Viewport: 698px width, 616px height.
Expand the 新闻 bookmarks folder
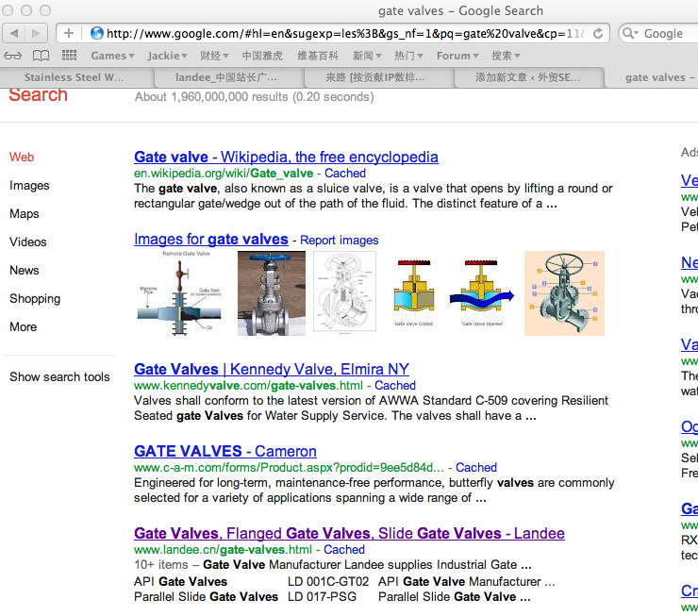click(x=367, y=56)
